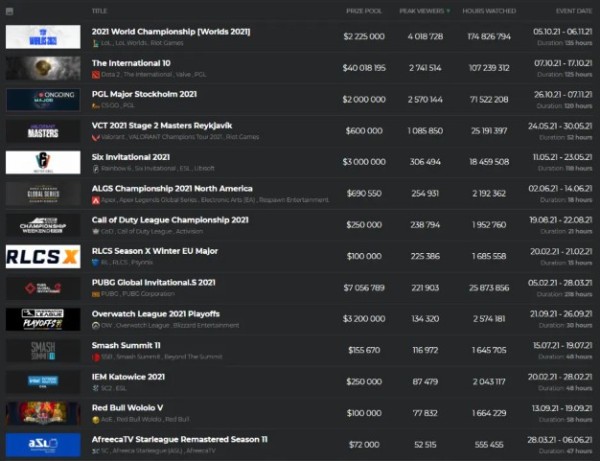600x461 pixels.
Task: Open the Red Bull Wololo thumbnail
Action: pyautogui.click(x=43, y=413)
